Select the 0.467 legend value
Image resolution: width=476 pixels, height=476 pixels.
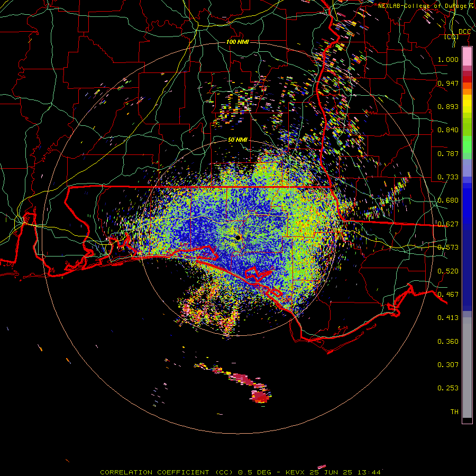(448, 294)
